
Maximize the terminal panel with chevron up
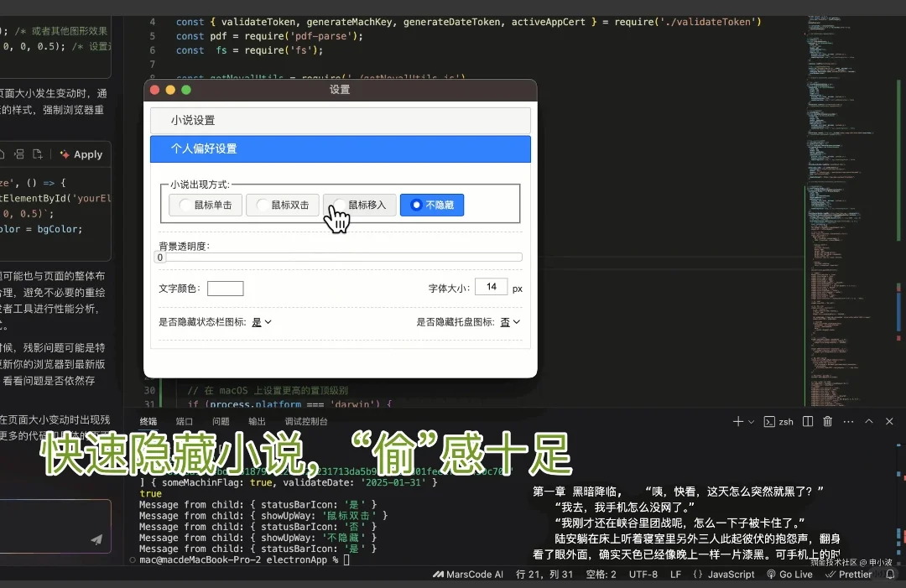(868, 422)
